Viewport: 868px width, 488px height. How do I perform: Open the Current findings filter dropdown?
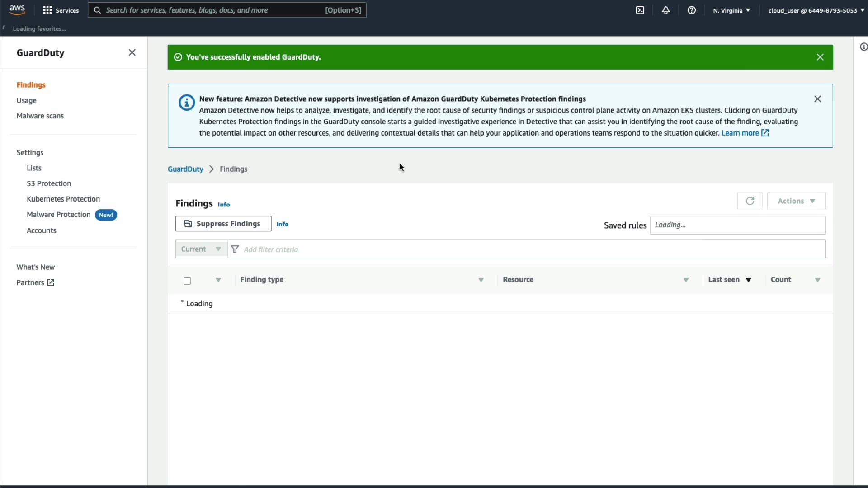pyautogui.click(x=201, y=249)
